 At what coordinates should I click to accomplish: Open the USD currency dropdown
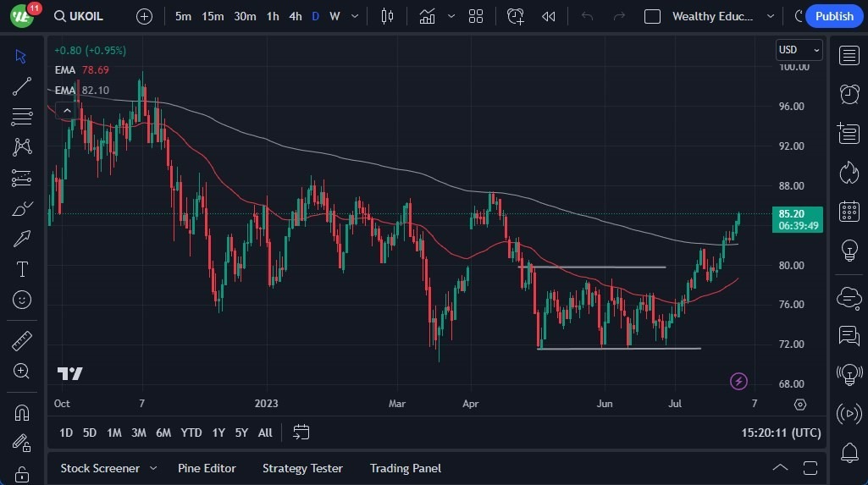pyautogui.click(x=799, y=50)
